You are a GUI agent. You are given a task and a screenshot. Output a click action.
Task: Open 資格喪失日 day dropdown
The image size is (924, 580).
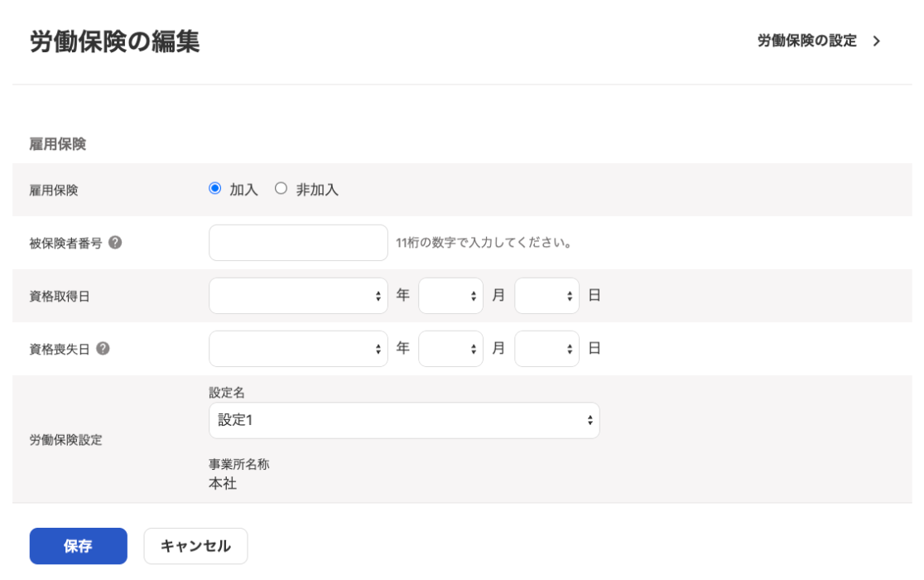click(546, 348)
